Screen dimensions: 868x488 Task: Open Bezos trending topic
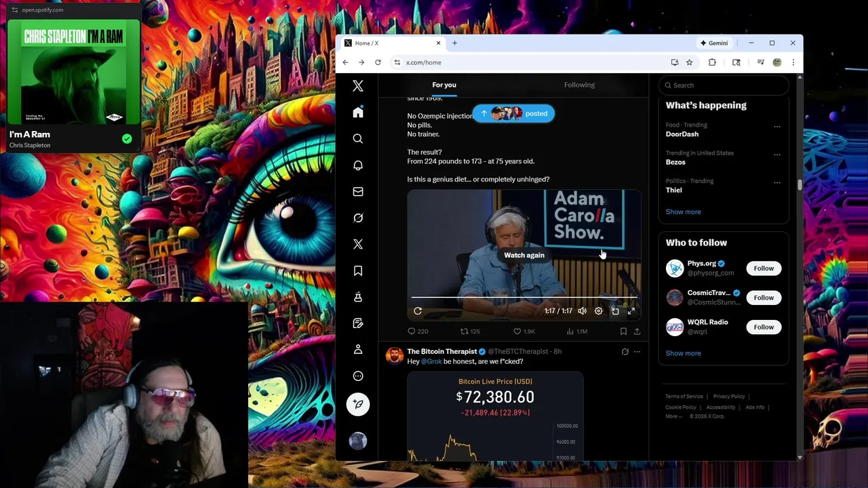675,162
